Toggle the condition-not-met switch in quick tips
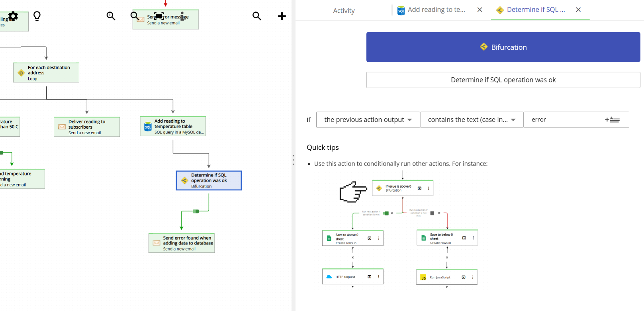Screen dimensions: 644x311 [x=433, y=213]
